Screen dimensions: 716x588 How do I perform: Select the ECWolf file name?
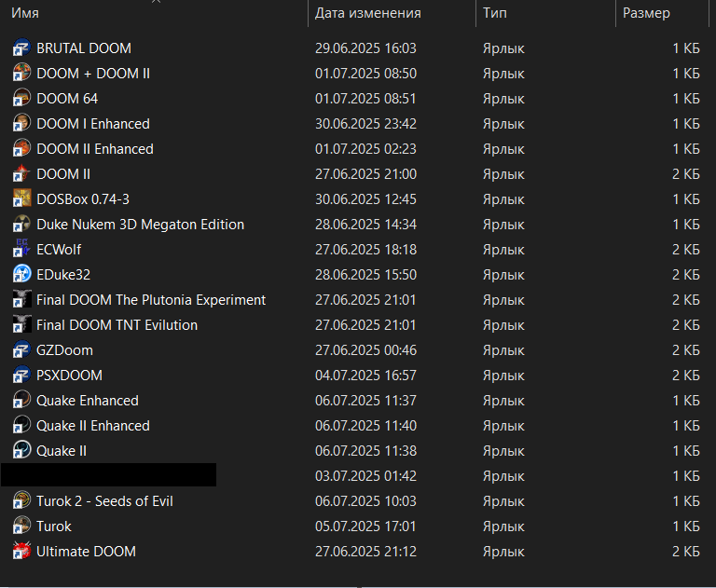point(59,249)
